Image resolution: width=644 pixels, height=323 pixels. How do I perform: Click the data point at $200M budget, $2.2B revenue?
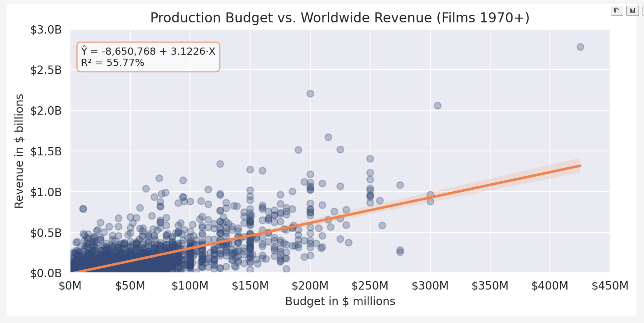click(x=310, y=94)
